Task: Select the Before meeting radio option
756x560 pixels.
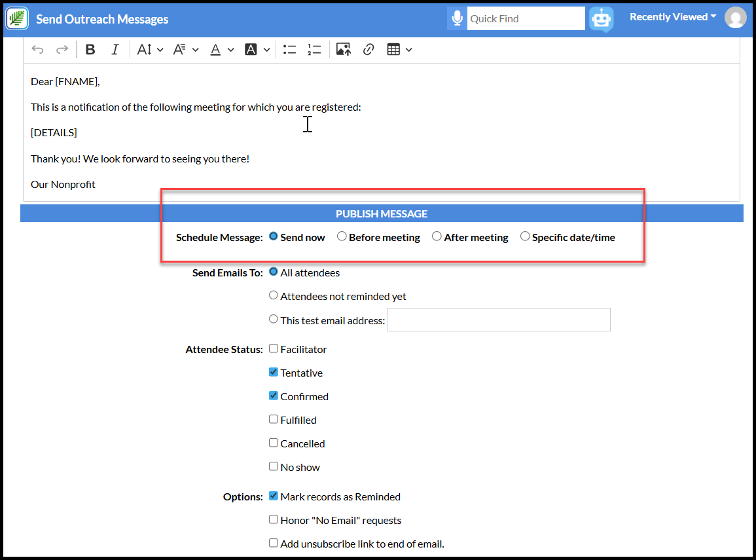Action: coord(342,236)
